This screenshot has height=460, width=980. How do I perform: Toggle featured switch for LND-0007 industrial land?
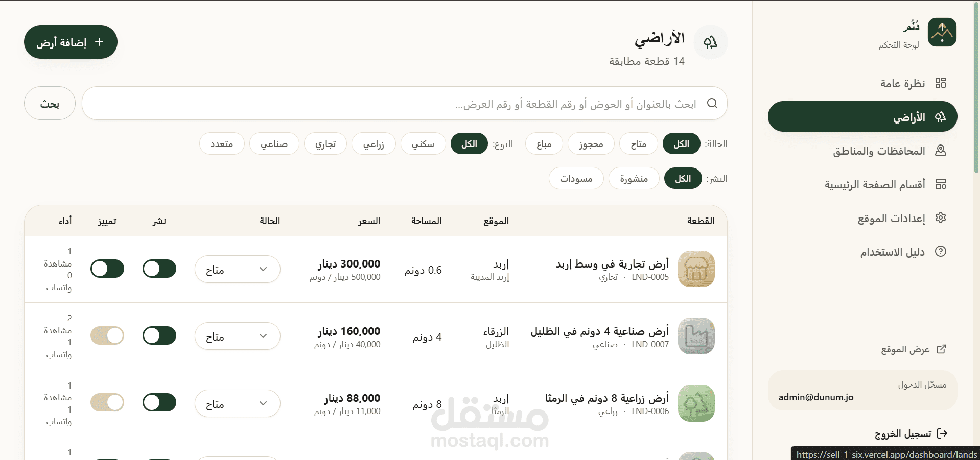[107, 335]
